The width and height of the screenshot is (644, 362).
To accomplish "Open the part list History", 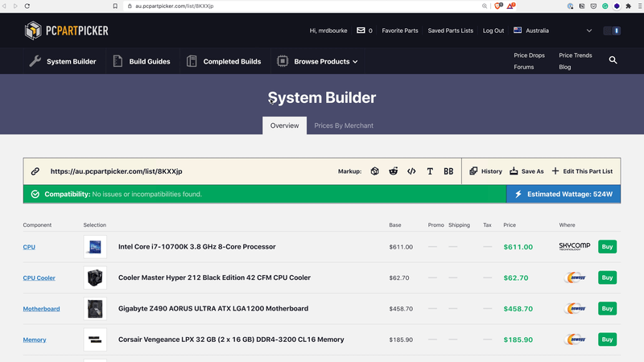I will pyautogui.click(x=485, y=171).
